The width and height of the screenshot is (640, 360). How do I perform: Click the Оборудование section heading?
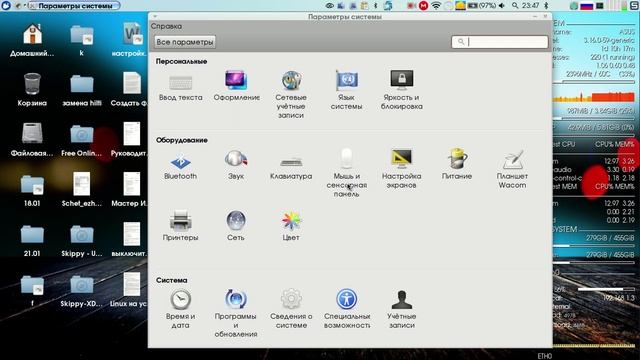[182, 140]
